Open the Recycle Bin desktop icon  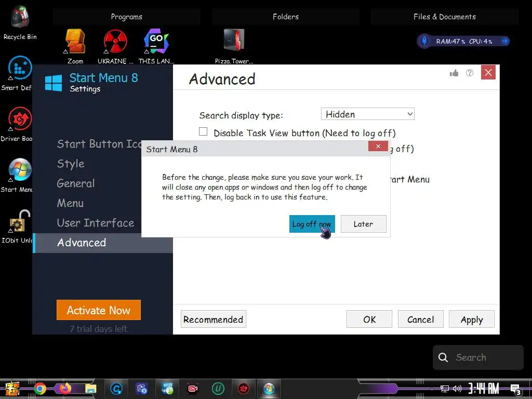click(20, 23)
